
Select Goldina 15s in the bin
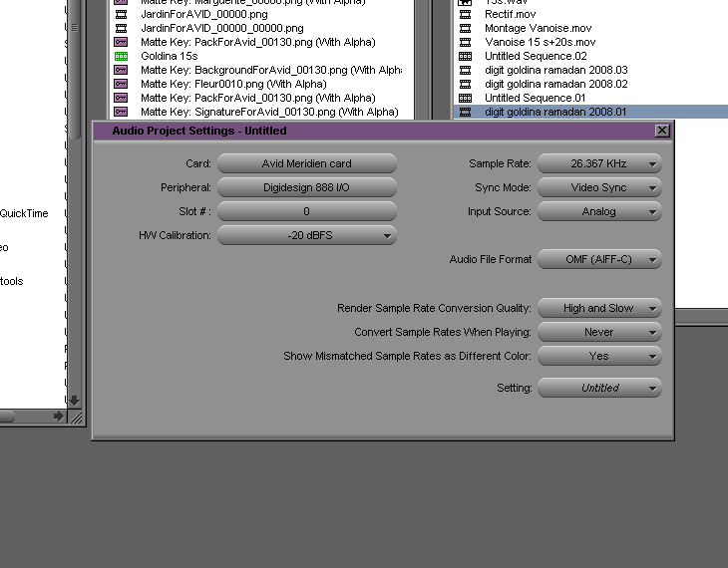[x=169, y=56]
